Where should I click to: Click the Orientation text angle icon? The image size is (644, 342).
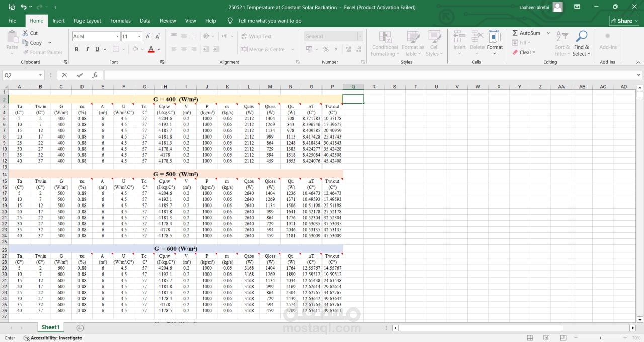(206, 36)
